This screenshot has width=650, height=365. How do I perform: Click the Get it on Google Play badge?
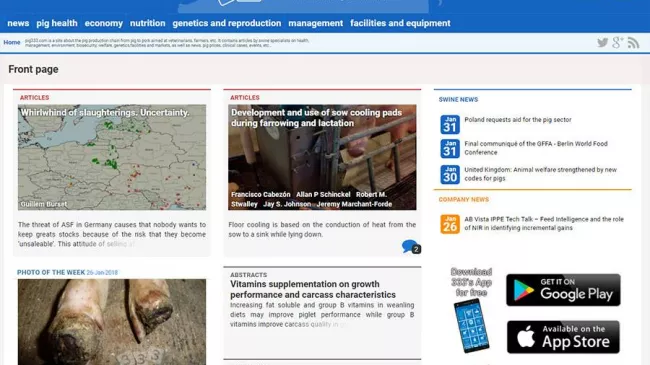(x=563, y=290)
